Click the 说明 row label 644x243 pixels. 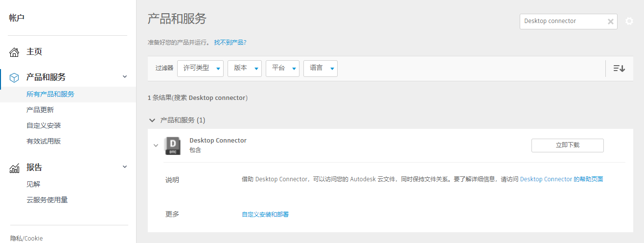coord(172,180)
